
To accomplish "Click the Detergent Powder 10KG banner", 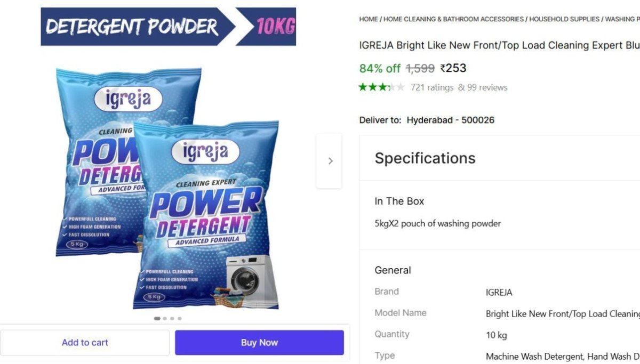I will [x=168, y=27].
